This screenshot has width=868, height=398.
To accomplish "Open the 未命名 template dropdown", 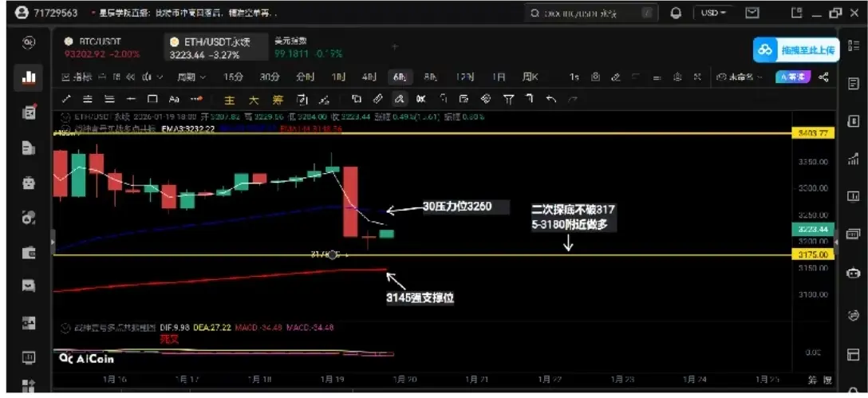I will coord(740,77).
